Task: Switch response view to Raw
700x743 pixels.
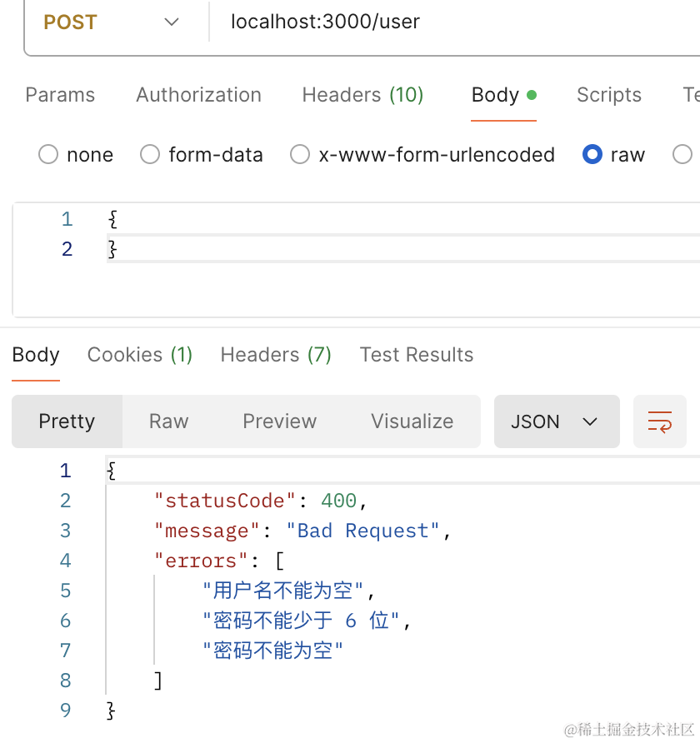Action: click(168, 421)
